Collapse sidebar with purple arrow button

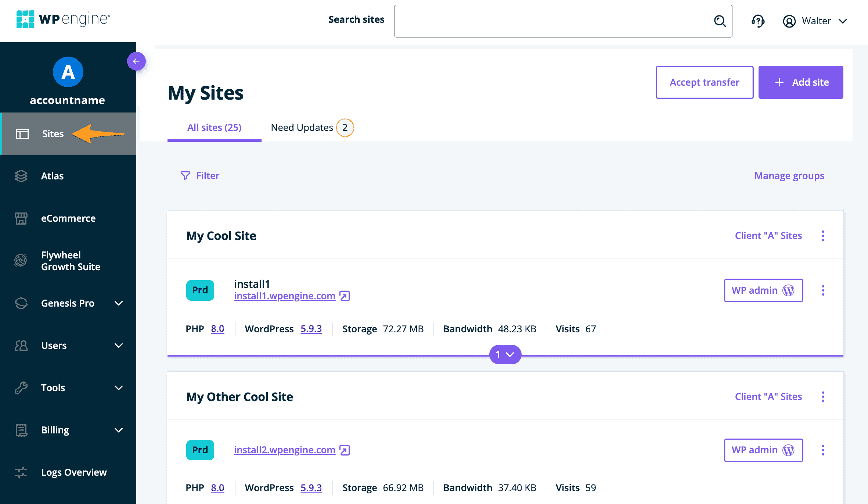pyautogui.click(x=136, y=61)
